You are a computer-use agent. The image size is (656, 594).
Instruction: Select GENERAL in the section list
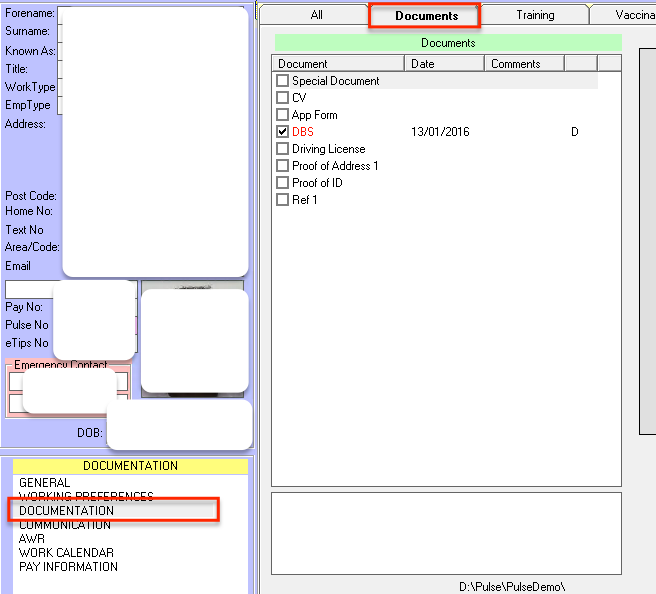(x=45, y=483)
